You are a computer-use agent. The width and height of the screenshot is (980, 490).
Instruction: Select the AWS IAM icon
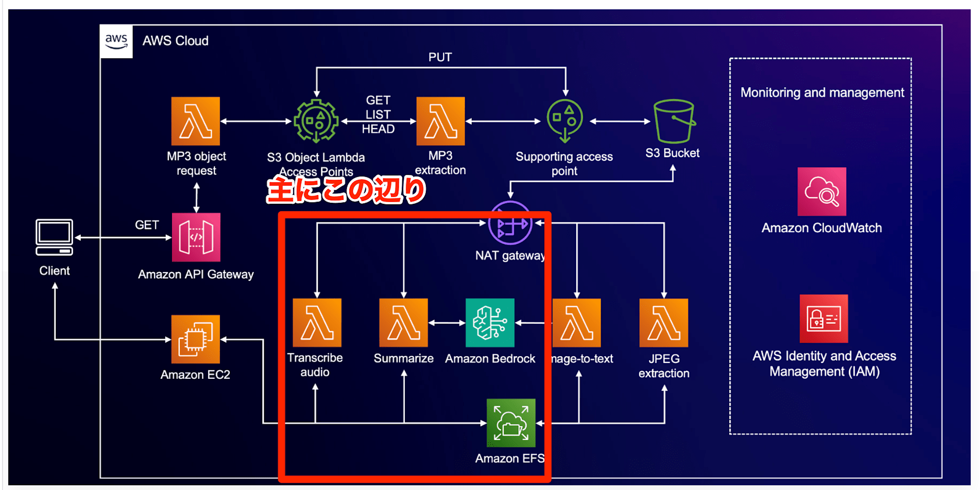coord(824,318)
